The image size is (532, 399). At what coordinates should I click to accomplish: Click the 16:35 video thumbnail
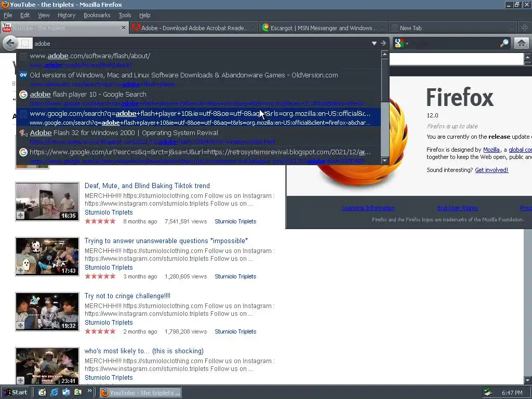point(47,201)
